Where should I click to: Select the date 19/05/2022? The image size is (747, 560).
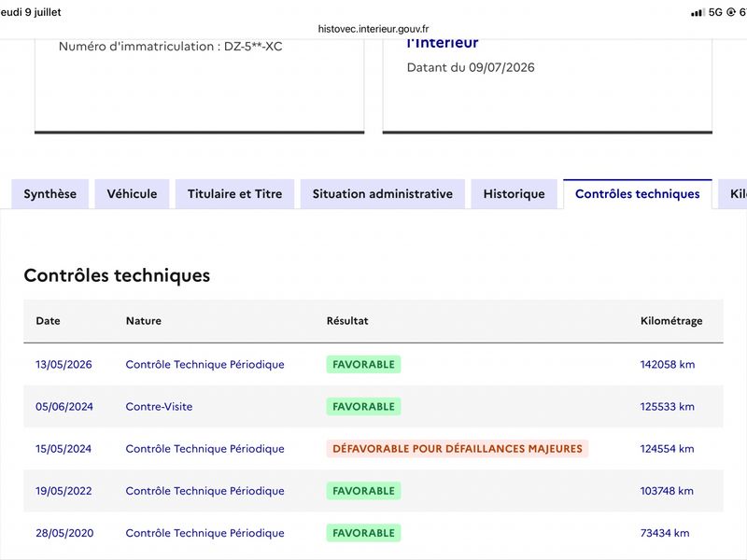click(63, 491)
